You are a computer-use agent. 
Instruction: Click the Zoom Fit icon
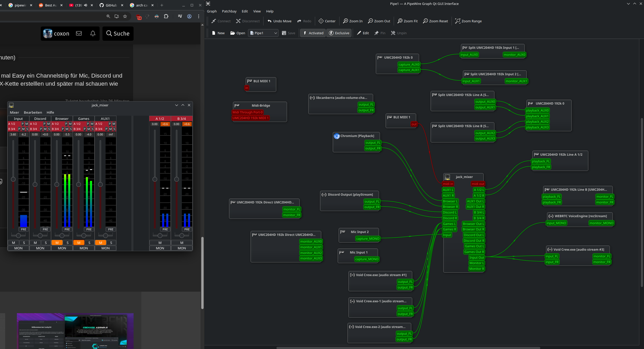click(x=400, y=21)
